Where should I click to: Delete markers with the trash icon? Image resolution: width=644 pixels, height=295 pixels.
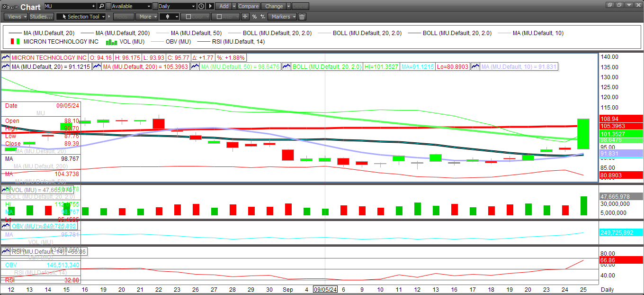point(302,17)
